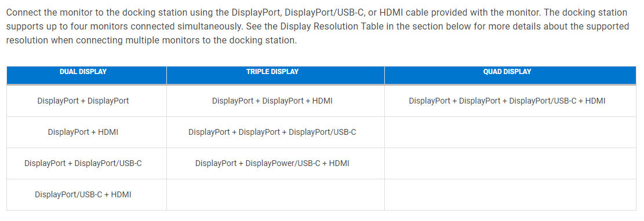Click the empty cell under QUAD DISPLAY second row
The width and height of the screenshot is (644, 221).
point(510,132)
